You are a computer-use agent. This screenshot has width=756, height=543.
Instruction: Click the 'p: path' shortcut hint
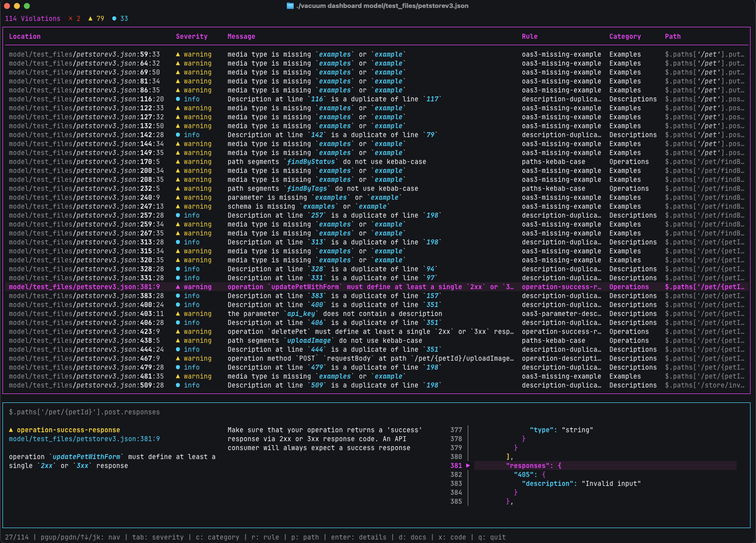coord(305,538)
